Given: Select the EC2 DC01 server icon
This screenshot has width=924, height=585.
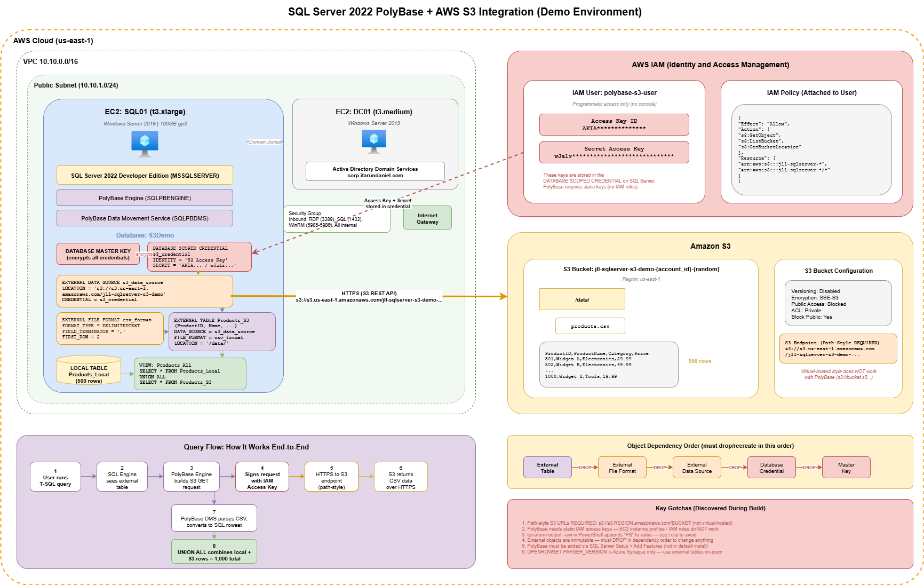Looking at the screenshot, I should 373,141.
